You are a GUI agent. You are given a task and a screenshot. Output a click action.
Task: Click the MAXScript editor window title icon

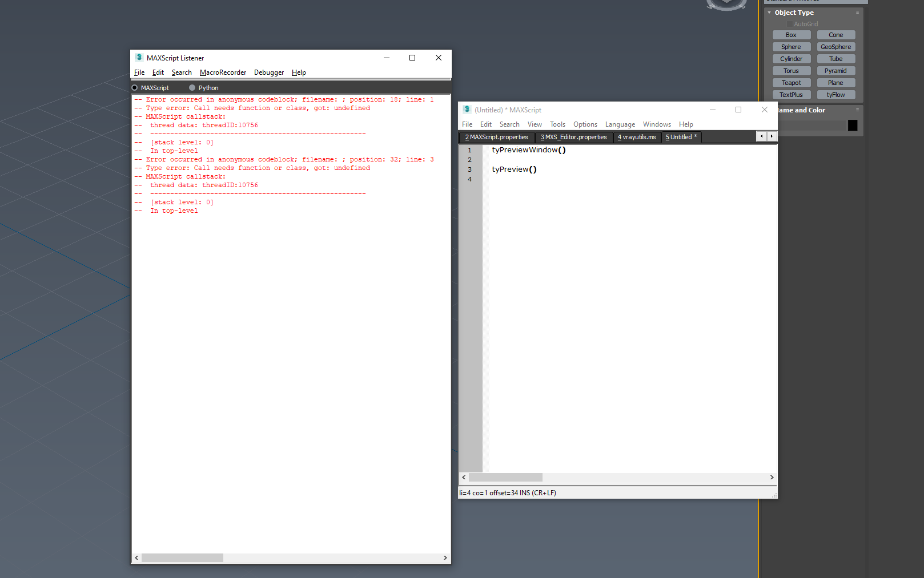(467, 110)
